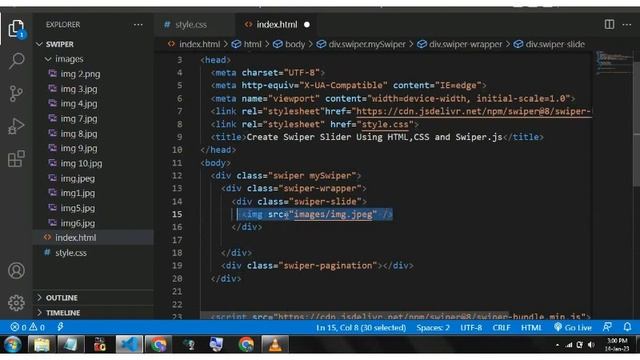Click the minimap code preview
This screenshot has height=360, width=640.
[613, 62]
